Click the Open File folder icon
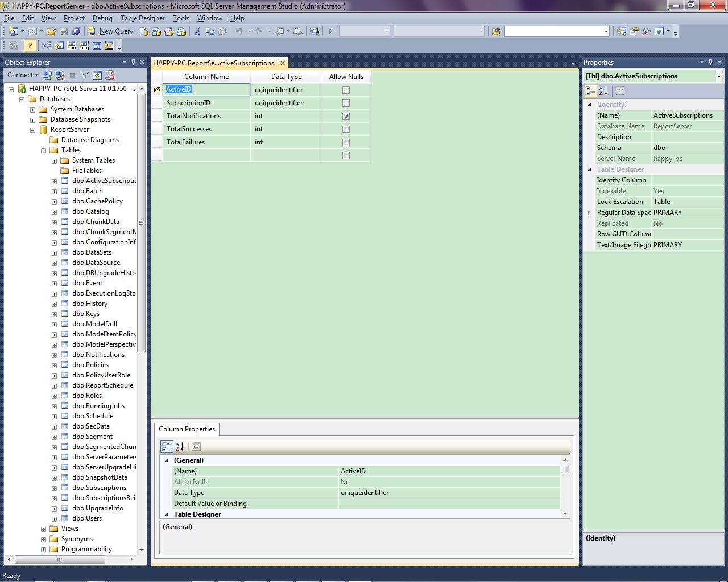This screenshot has height=582, width=728. [x=51, y=32]
